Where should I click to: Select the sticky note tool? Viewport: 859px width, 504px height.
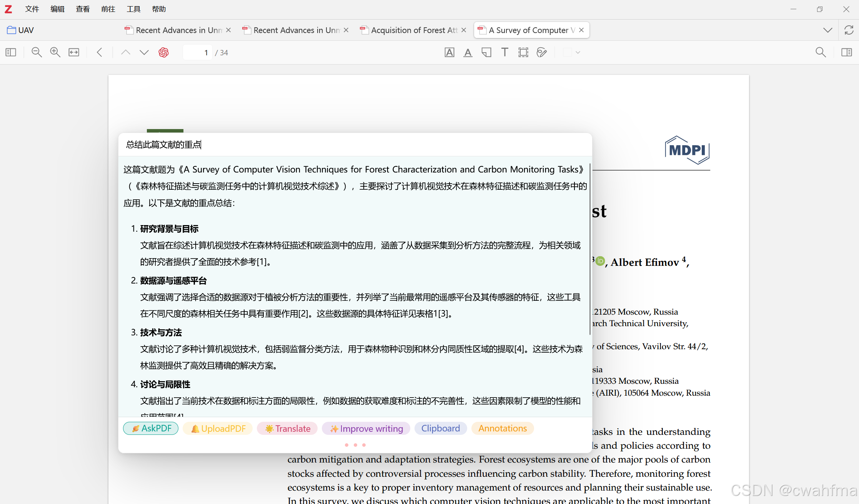(x=486, y=52)
